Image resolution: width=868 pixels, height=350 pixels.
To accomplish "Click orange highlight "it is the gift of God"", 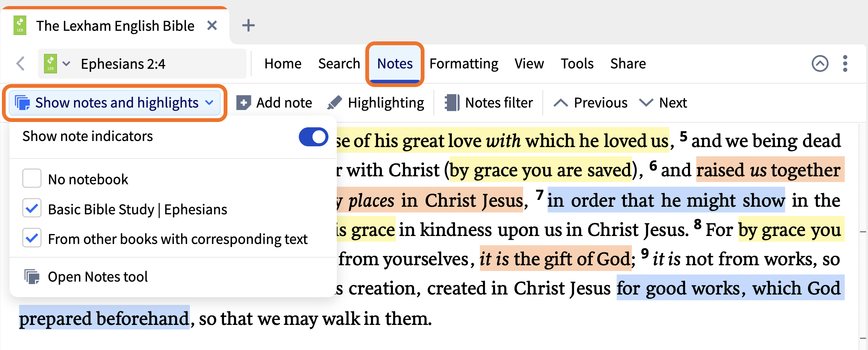I will point(556,259).
